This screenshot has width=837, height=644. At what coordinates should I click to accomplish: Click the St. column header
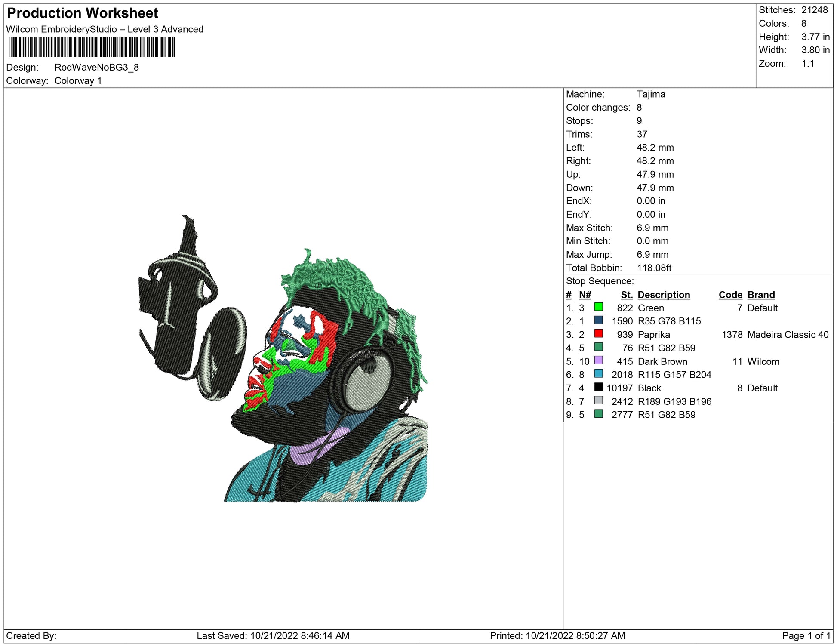coord(626,295)
